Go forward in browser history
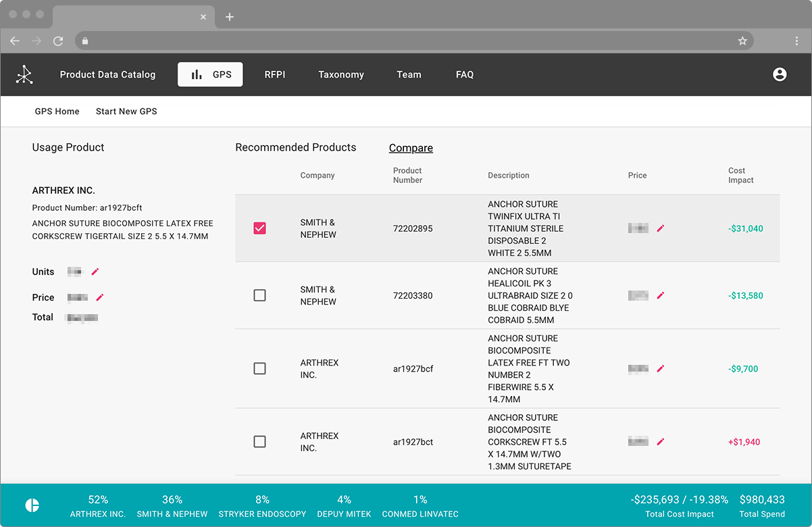812x527 pixels. click(x=36, y=41)
